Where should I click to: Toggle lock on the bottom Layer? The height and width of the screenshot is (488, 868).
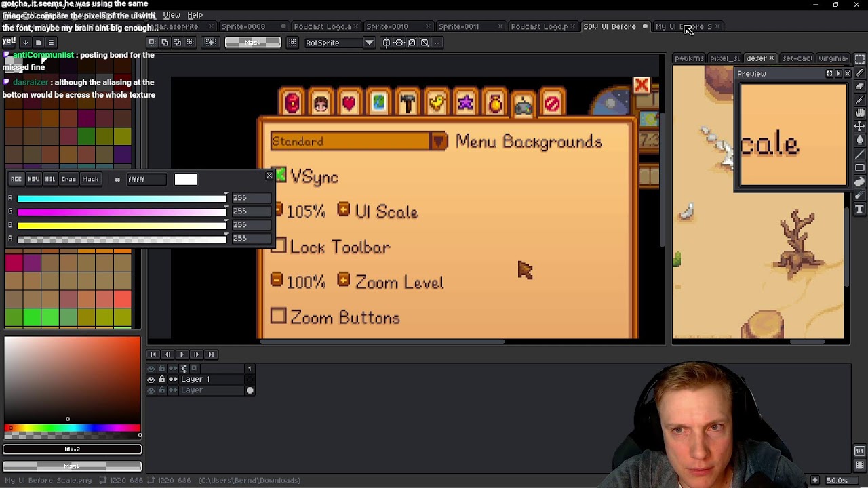(x=161, y=390)
